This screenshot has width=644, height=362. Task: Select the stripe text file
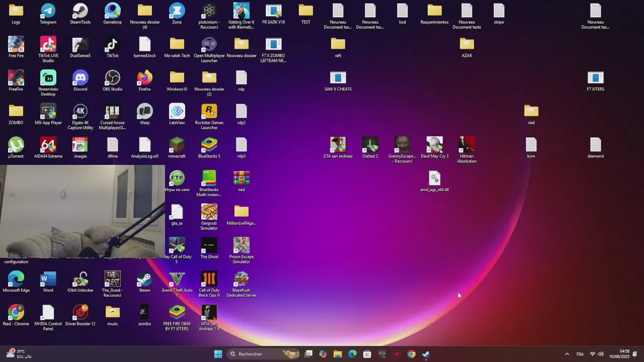[499, 14]
